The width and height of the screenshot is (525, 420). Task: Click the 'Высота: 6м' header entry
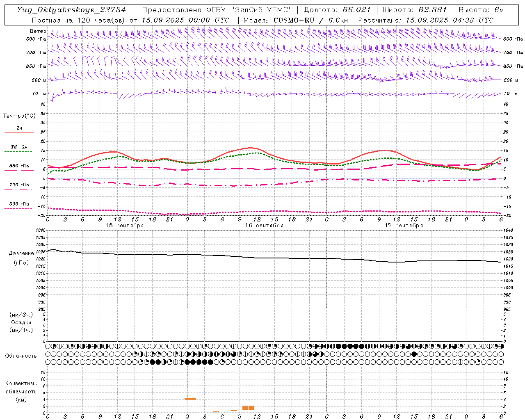point(481,10)
